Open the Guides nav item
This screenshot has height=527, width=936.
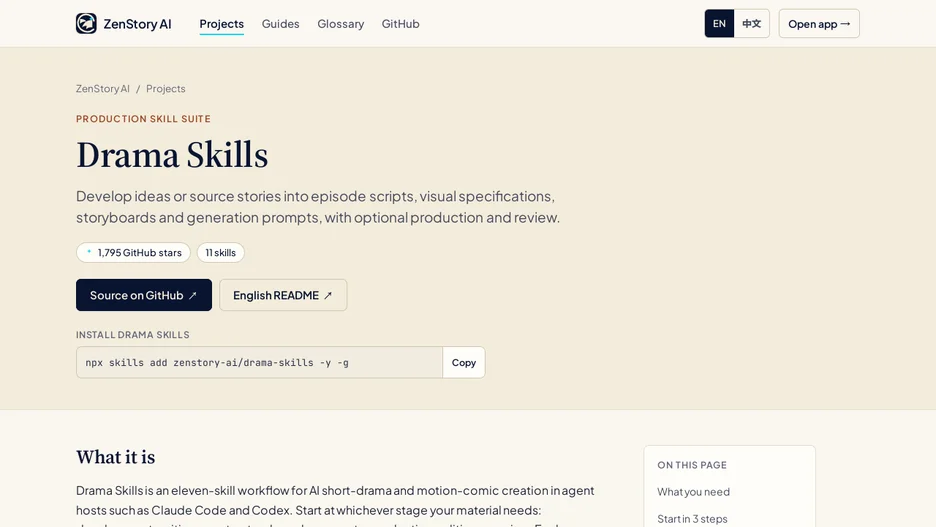[x=281, y=24]
